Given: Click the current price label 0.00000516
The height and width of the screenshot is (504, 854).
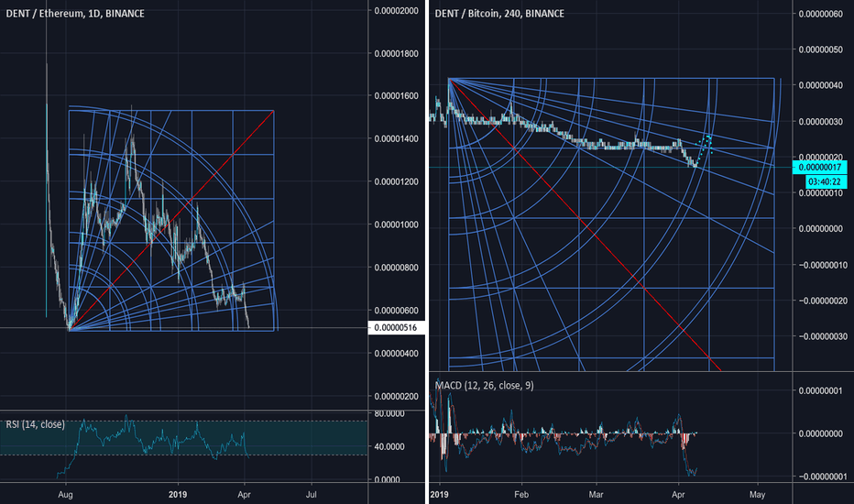Looking at the screenshot, I should [396, 327].
